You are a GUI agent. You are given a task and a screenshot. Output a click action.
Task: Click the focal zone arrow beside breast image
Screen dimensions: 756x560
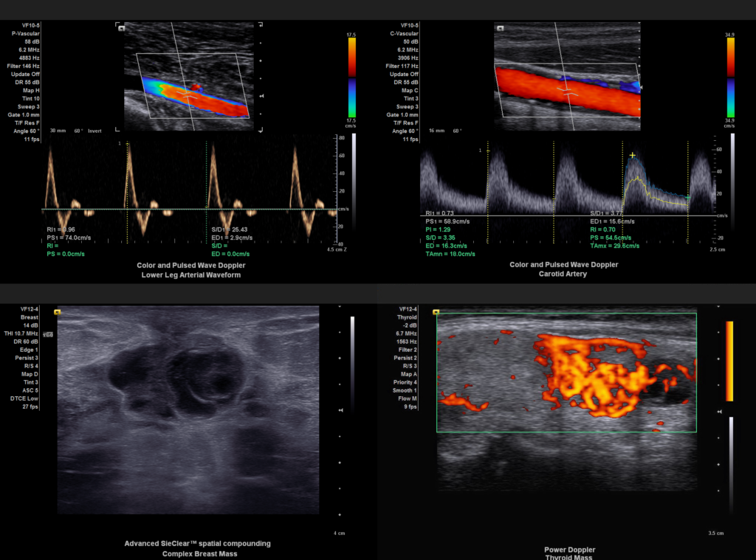pyautogui.click(x=339, y=409)
